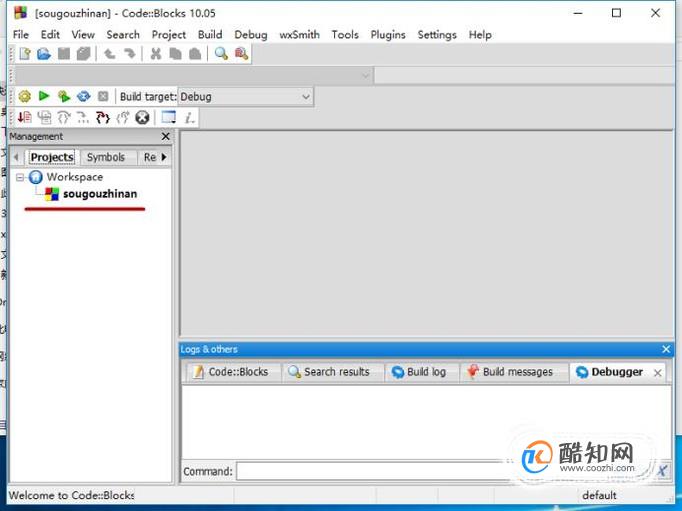This screenshot has width=682, height=511.
Task: Close the Management panel
Action: (x=165, y=137)
